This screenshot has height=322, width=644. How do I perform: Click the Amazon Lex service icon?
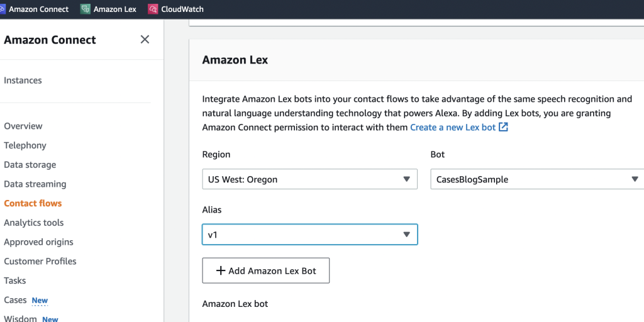pyautogui.click(x=86, y=9)
